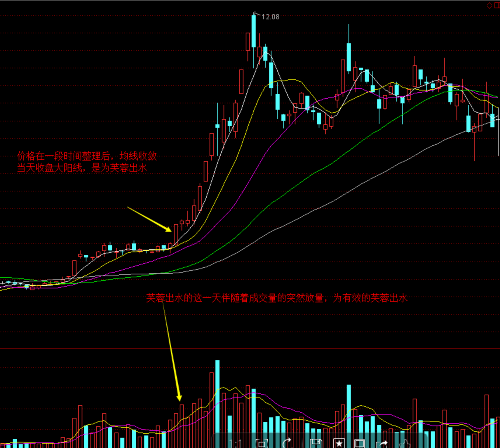The image size is (500, 448).
Task: Click the volume annotation 芙蓉出水的这一天伴随着成交量
Action: pyautogui.click(x=276, y=298)
